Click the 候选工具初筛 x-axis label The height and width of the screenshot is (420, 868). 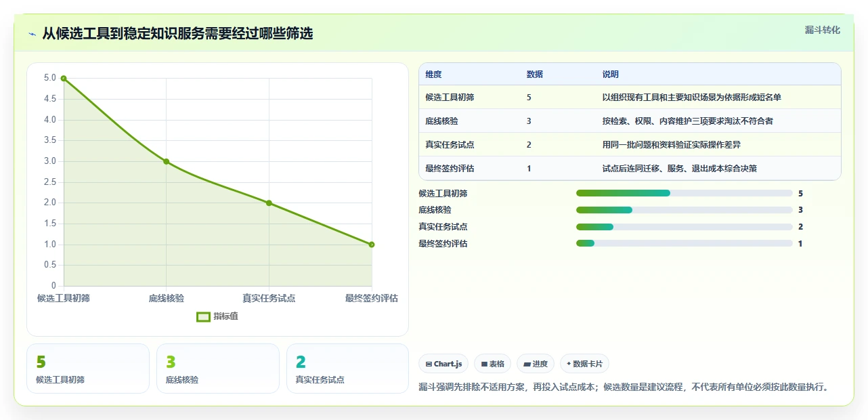click(x=64, y=298)
